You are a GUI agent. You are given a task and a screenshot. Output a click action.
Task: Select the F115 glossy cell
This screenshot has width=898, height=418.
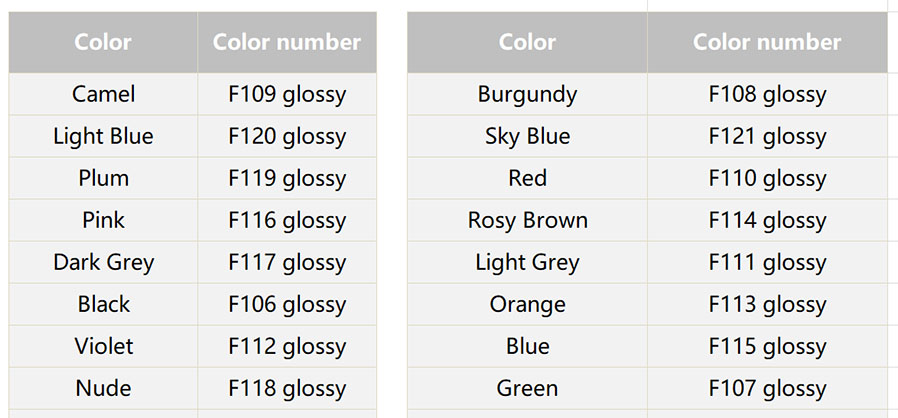point(767,346)
